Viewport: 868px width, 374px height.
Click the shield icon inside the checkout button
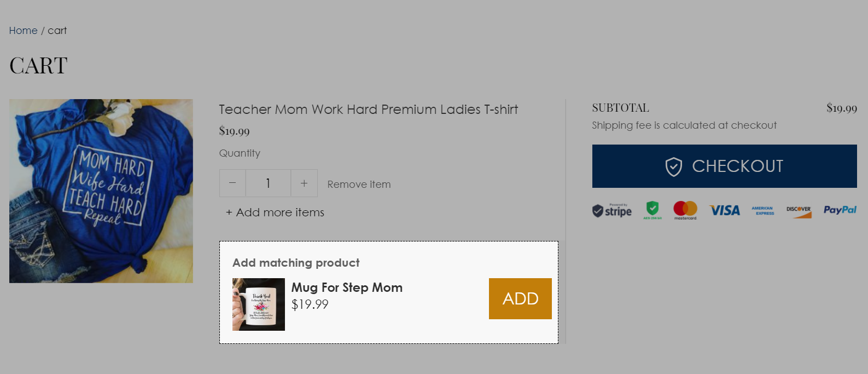point(675,166)
